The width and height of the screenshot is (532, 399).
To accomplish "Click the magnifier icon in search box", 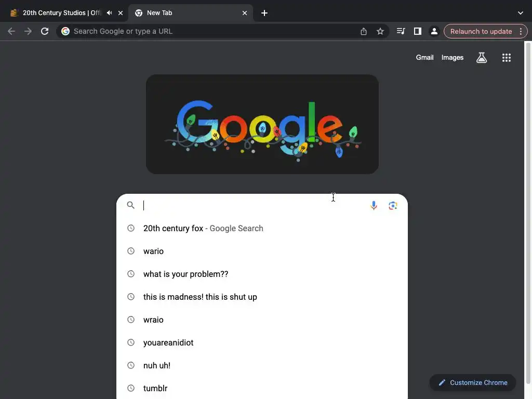I will pyautogui.click(x=130, y=205).
